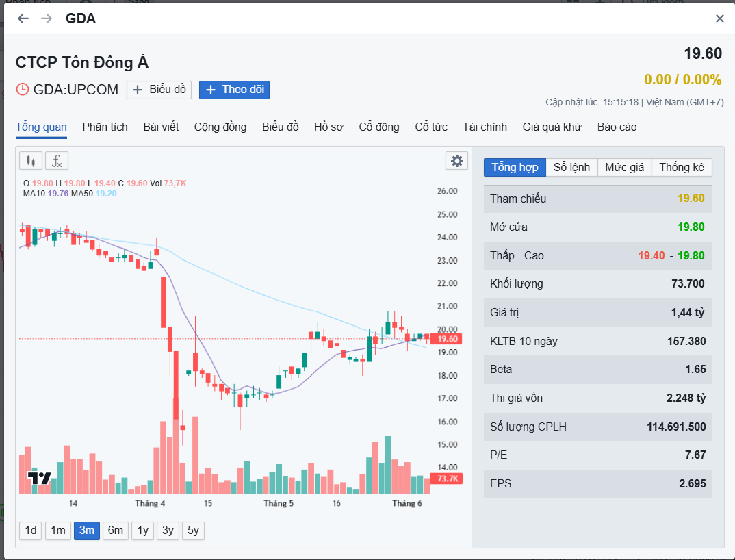Select the 6m time range
This screenshot has width=735, height=560.
[x=116, y=531]
